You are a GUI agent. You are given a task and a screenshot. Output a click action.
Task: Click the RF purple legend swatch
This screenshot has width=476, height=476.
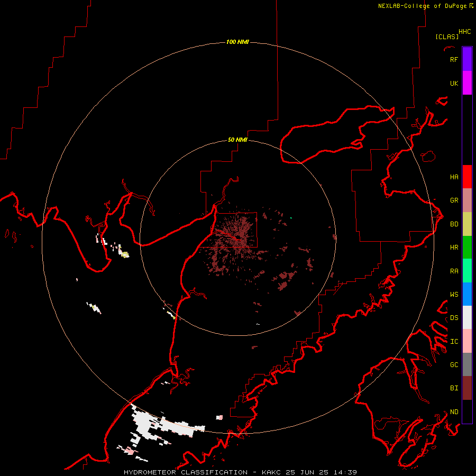[467, 59]
